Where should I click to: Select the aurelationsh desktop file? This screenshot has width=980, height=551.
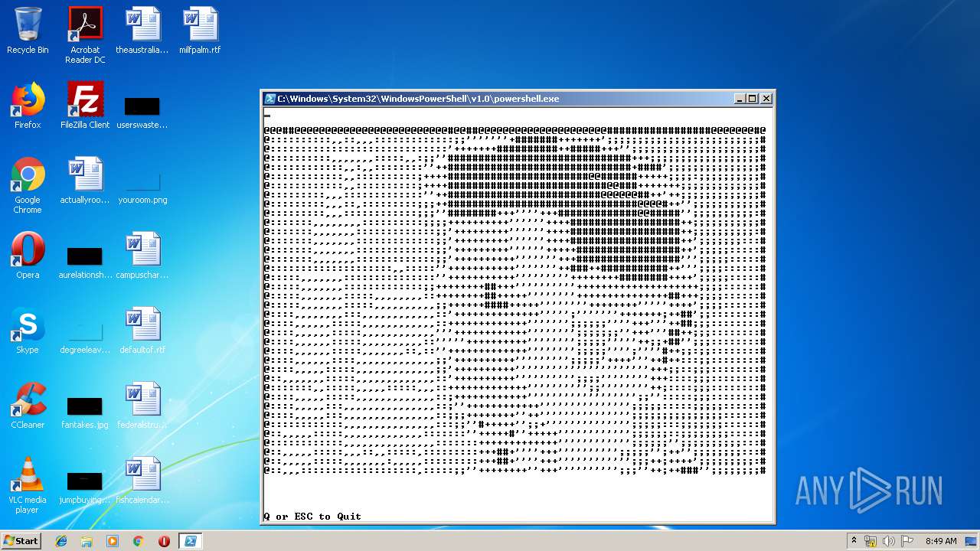point(85,262)
